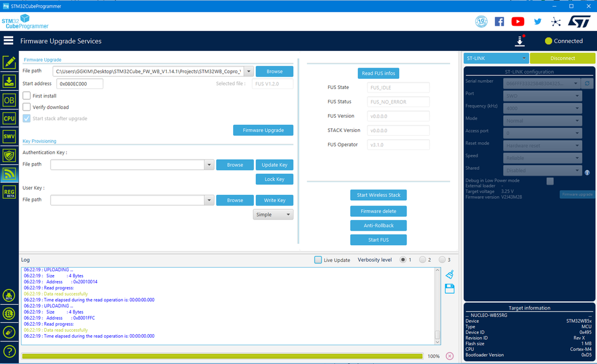Open the CPU panel in sidebar

(9, 118)
